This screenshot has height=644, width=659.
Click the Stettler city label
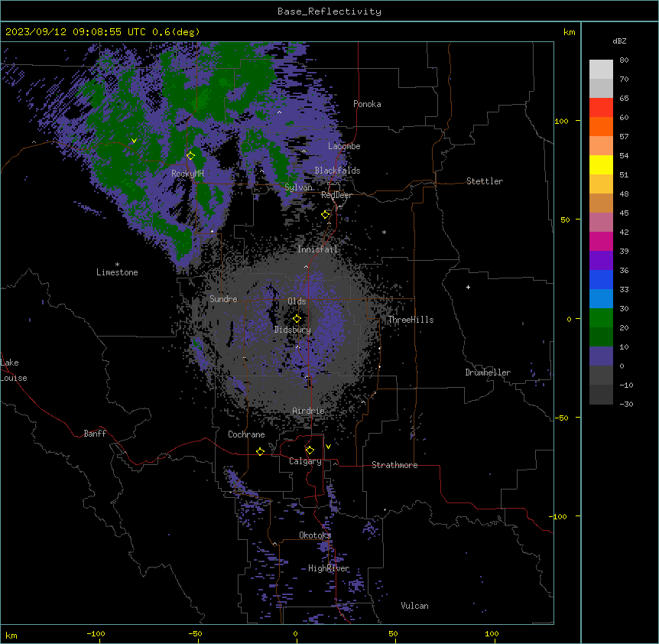click(485, 181)
